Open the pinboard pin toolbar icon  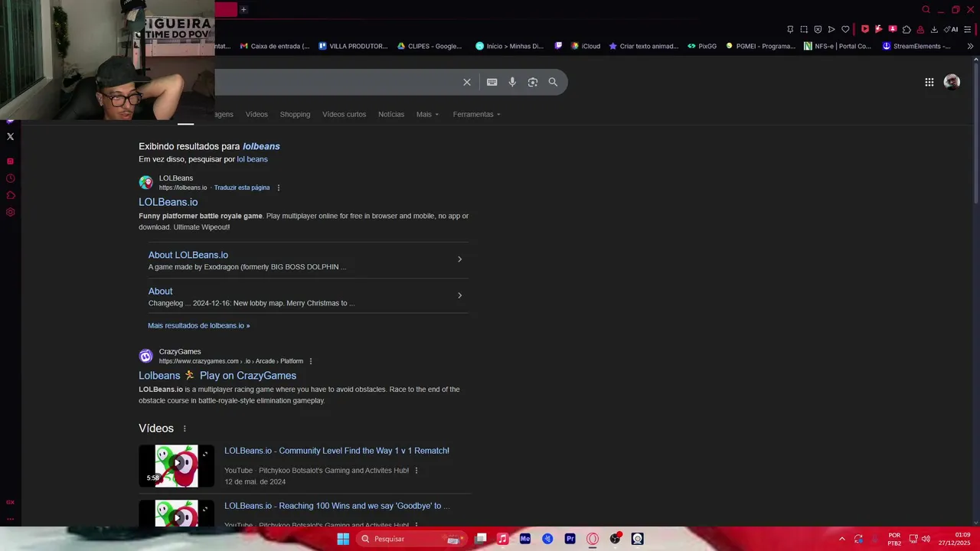pos(790,29)
